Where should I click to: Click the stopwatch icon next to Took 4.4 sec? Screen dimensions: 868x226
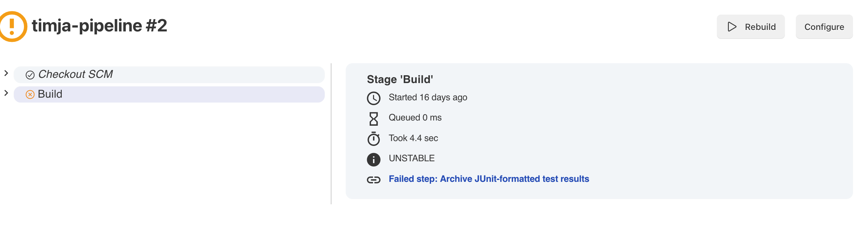[x=373, y=138]
